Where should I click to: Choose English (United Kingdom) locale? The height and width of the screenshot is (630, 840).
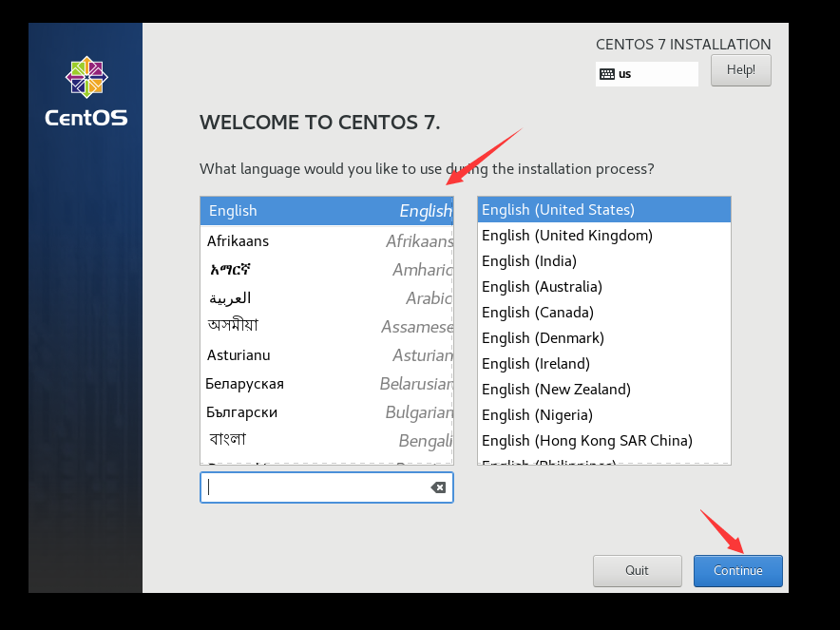pyautogui.click(x=603, y=235)
